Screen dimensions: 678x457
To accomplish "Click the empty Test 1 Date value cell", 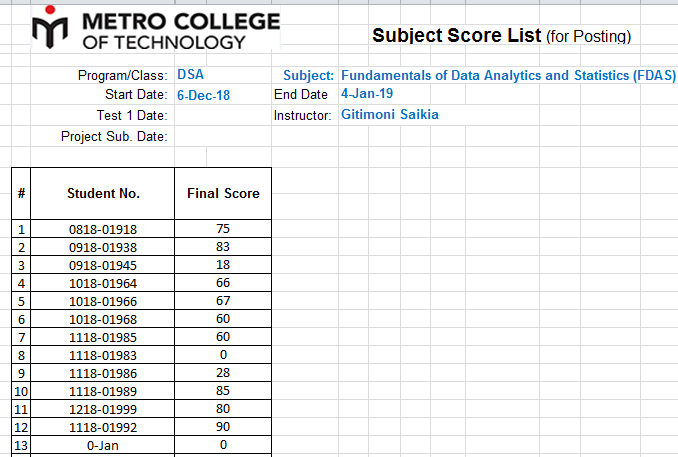I will click(x=223, y=115).
